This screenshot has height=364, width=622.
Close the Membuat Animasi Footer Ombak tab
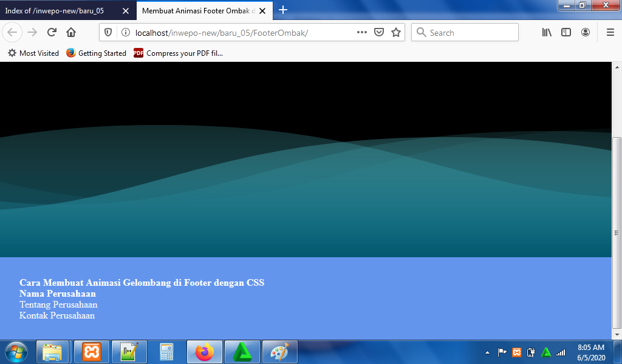pos(262,11)
